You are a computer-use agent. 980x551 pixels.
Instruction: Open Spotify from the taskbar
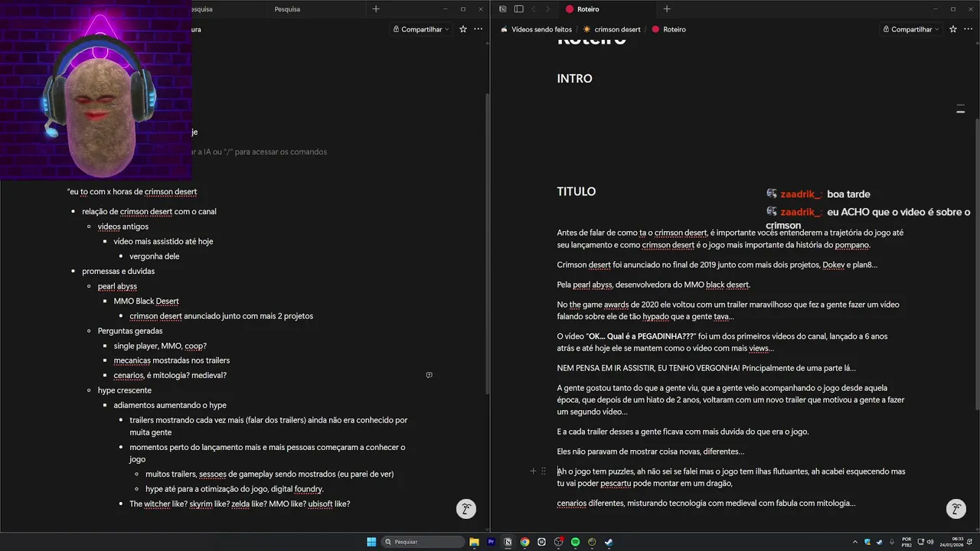575,542
